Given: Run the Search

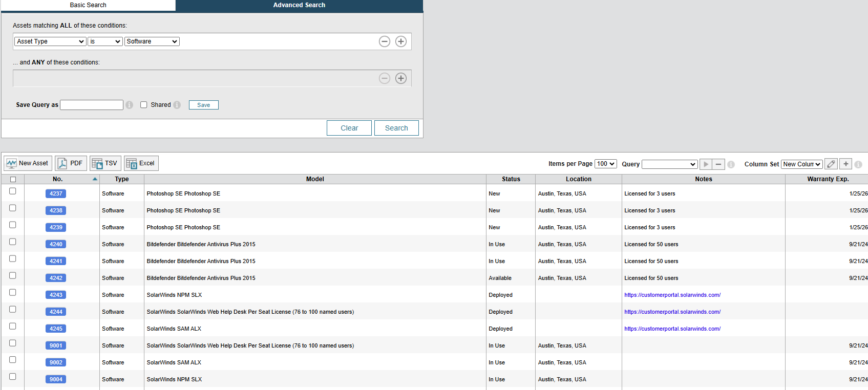Looking at the screenshot, I should (396, 128).
